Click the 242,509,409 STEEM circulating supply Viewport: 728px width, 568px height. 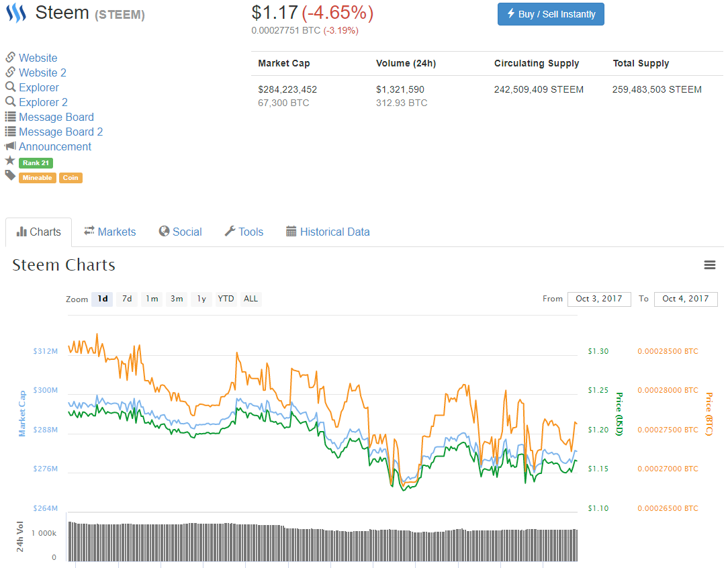click(539, 89)
